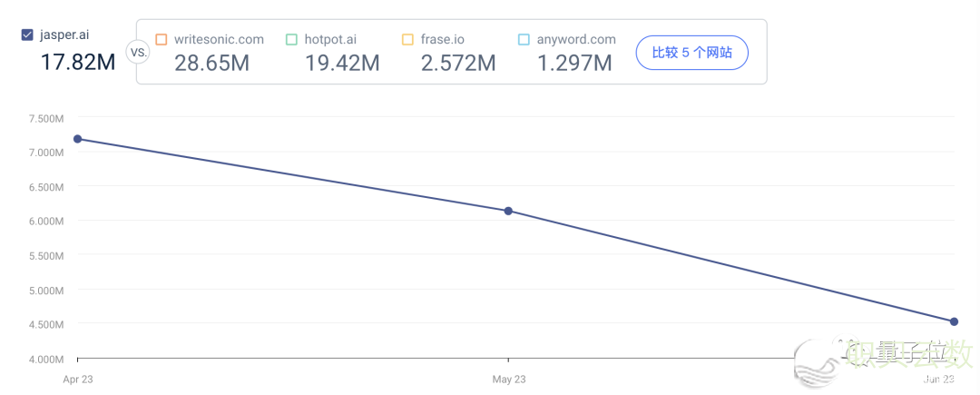Click the 1.297M traffic value
The width and height of the screenshot is (980, 395).
tap(574, 64)
